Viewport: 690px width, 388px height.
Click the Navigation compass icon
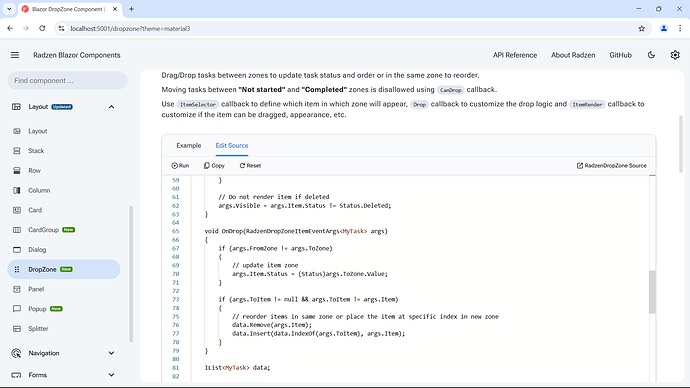(x=16, y=353)
